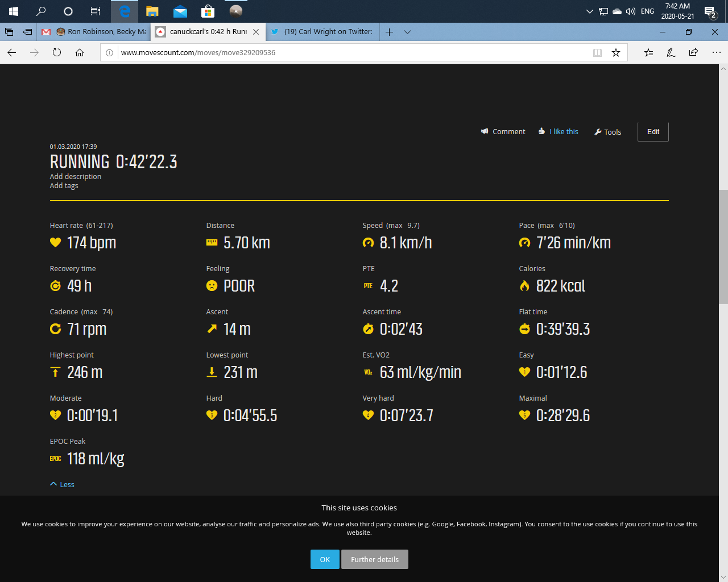The width and height of the screenshot is (728, 582).
Task: Click the heart rate heart icon
Action: click(x=55, y=243)
